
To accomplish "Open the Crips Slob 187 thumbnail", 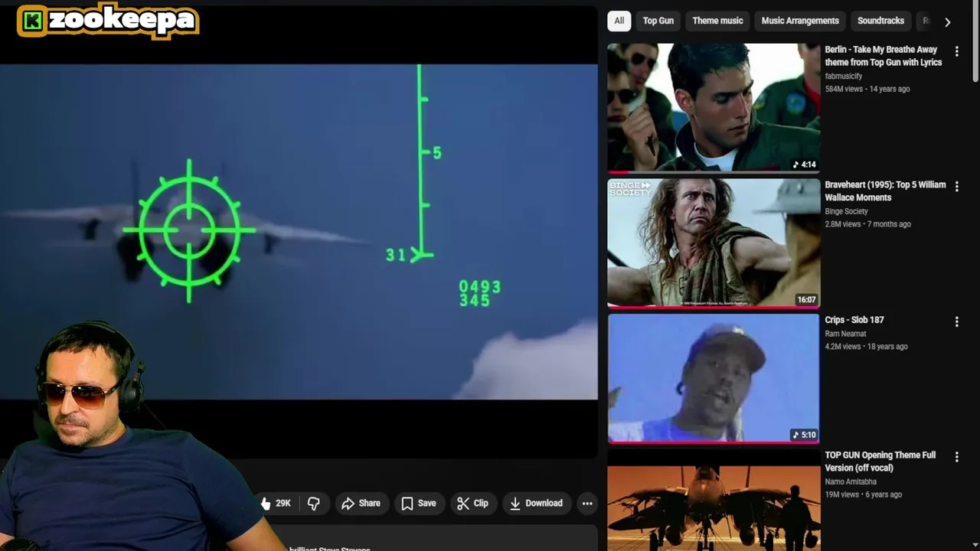I will click(714, 379).
